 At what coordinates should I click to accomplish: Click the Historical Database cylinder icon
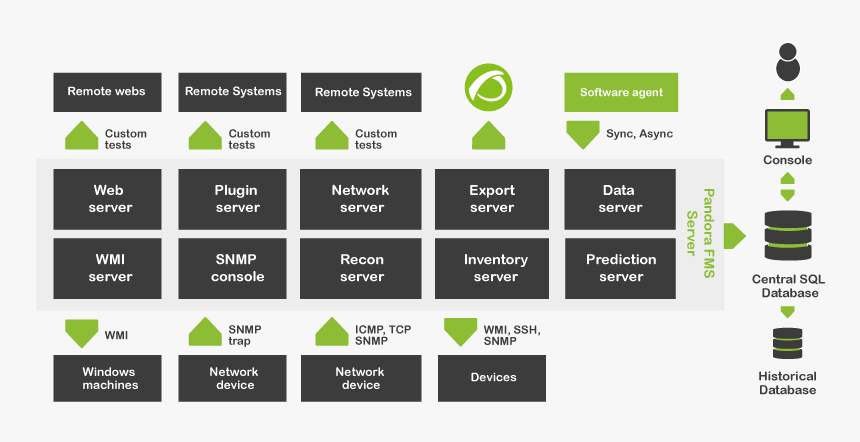[788, 343]
